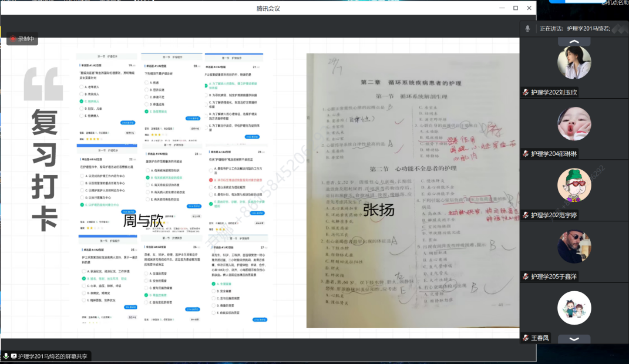Maximize the 腾讯会议 window
629x364 pixels.
[x=515, y=8]
